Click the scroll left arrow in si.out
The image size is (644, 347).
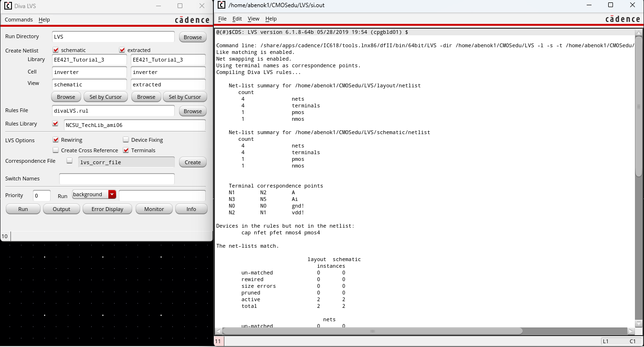218,331
